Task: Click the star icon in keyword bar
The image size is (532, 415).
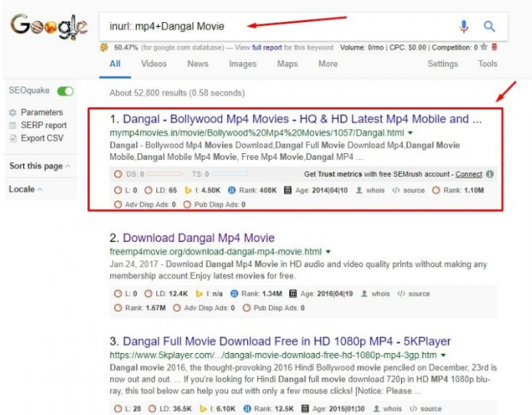Action: pyautogui.click(x=484, y=47)
